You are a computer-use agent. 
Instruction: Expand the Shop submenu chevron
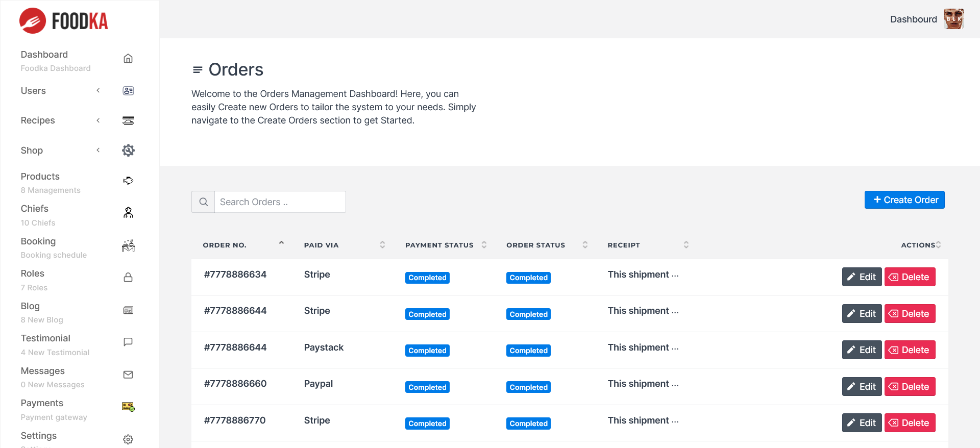tap(98, 150)
